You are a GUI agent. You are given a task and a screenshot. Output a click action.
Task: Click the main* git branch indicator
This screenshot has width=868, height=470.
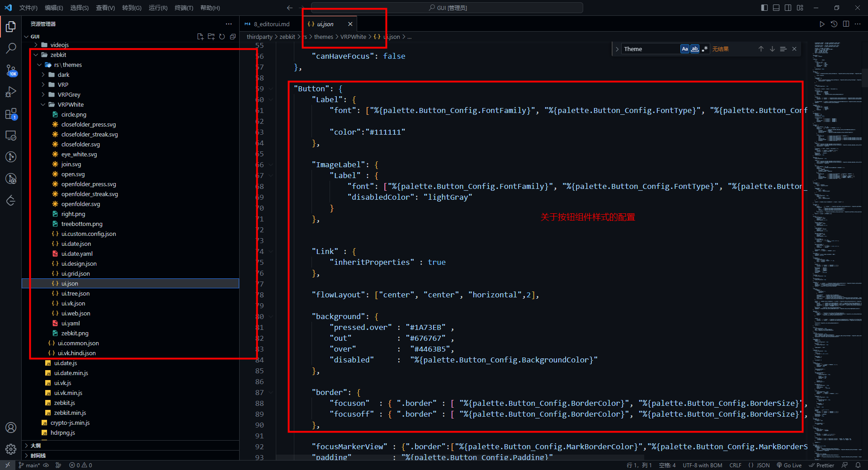click(29, 465)
